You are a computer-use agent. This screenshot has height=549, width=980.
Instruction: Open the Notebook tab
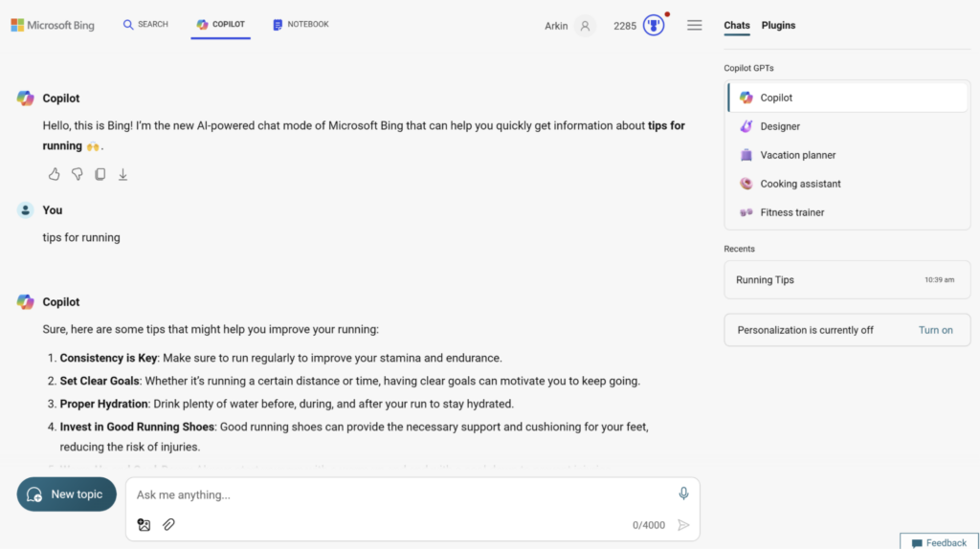(301, 24)
